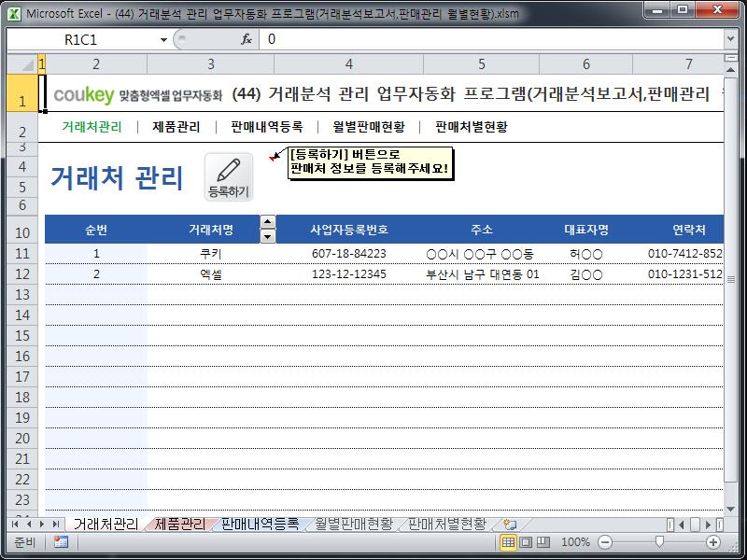This screenshot has height=560, width=747.
Task: Click the spinner down arrow beside 거래처명
Action: (x=268, y=236)
